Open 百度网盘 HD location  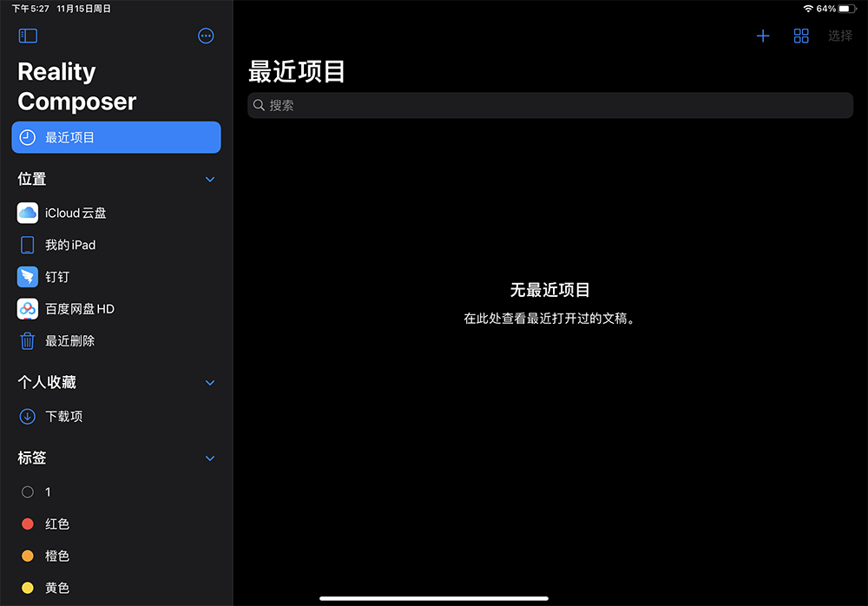point(116,309)
